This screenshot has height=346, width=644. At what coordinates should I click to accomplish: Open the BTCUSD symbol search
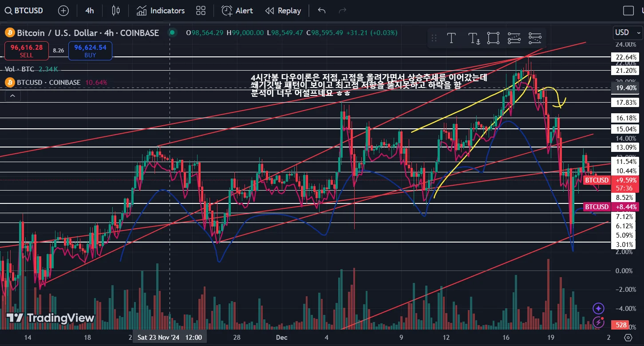pos(24,11)
